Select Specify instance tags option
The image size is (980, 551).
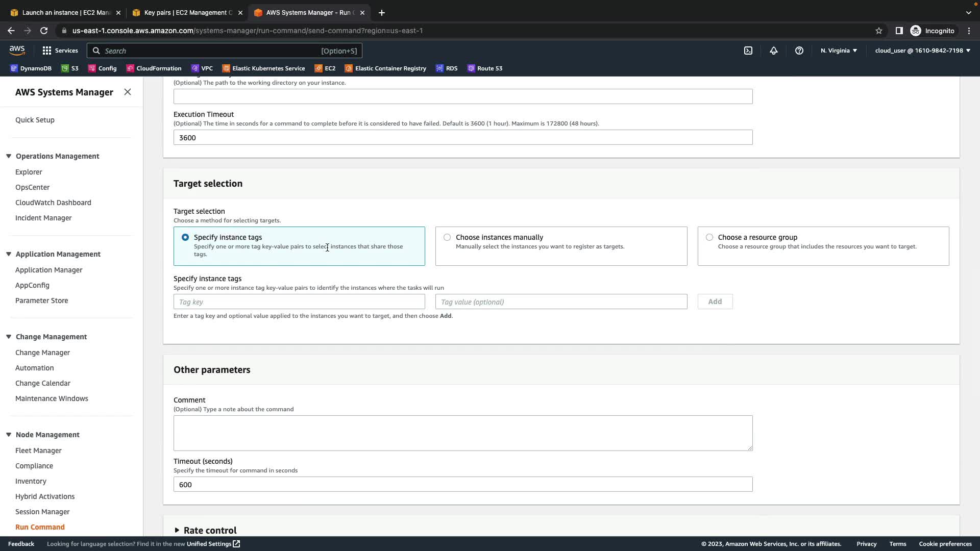(x=185, y=237)
